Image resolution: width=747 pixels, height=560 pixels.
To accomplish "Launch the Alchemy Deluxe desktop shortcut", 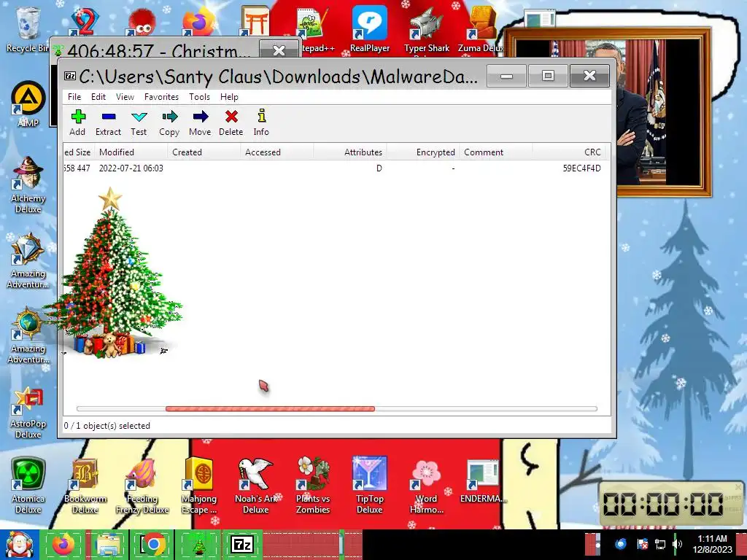I will (x=28, y=184).
